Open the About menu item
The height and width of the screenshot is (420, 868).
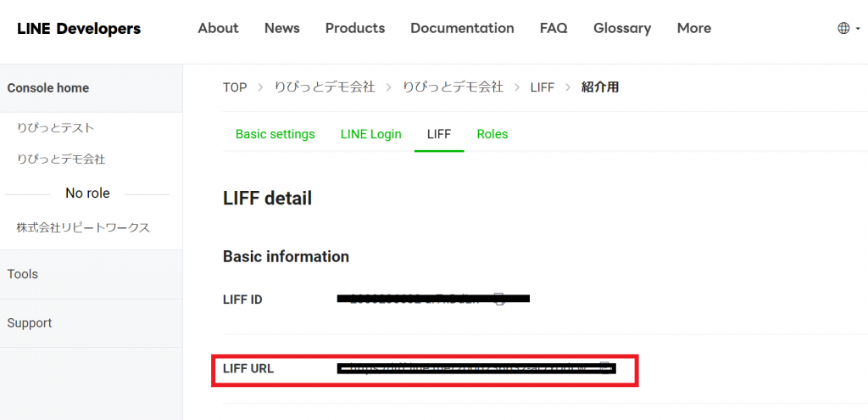pyautogui.click(x=218, y=28)
